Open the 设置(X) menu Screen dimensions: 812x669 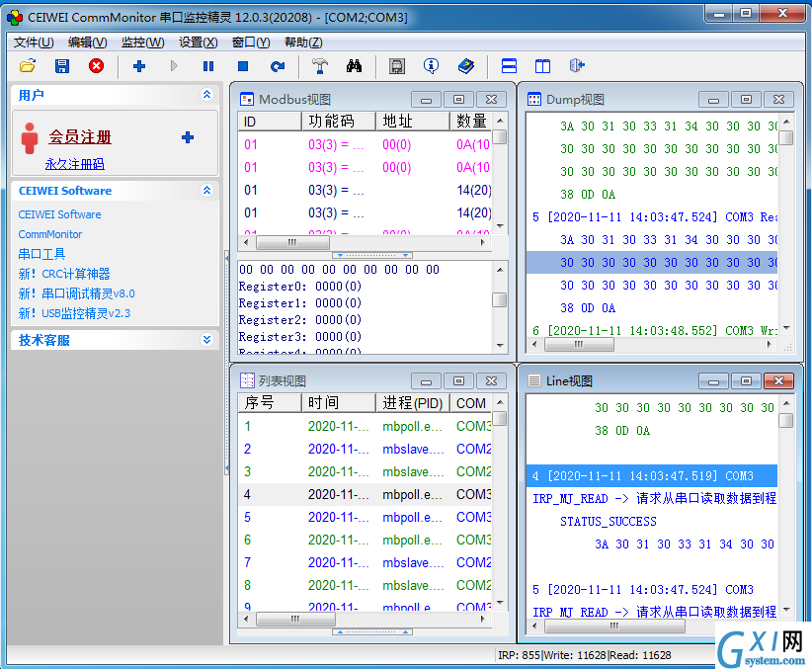199,42
